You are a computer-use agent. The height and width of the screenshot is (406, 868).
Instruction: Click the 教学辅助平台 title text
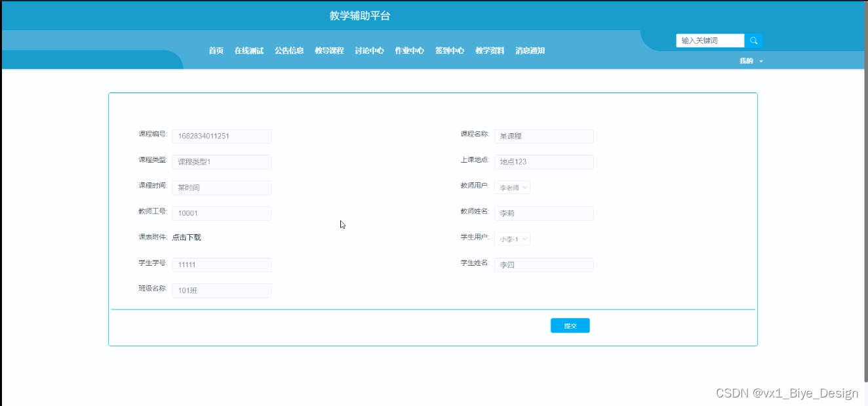click(x=360, y=16)
